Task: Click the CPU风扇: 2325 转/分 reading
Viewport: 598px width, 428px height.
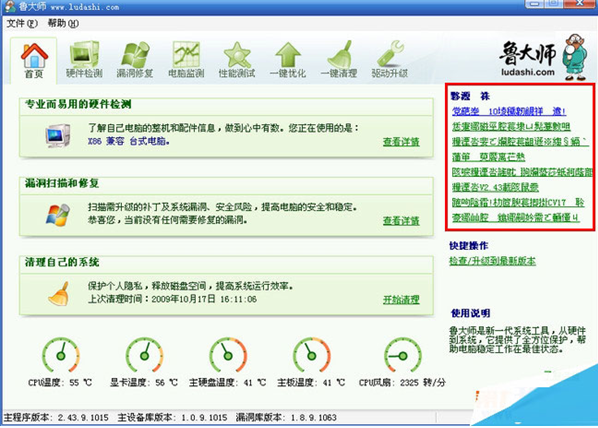Action: tap(402, 382)
